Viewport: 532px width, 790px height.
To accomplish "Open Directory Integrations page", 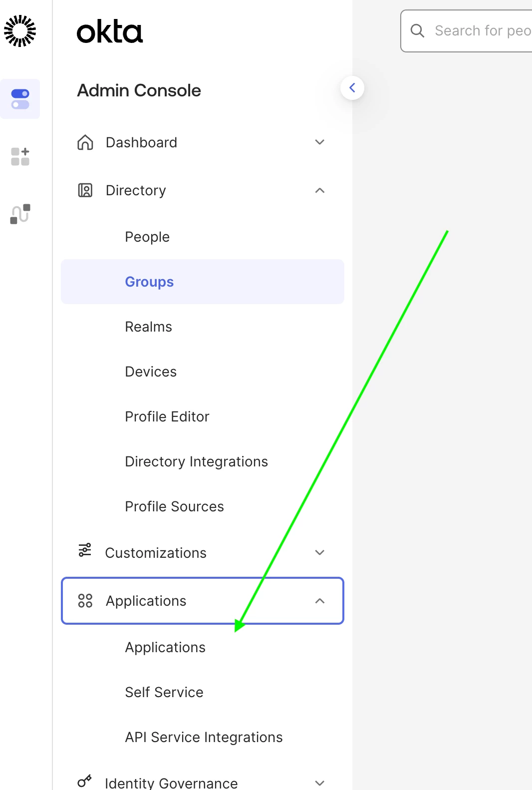I will tap(203, 461).
